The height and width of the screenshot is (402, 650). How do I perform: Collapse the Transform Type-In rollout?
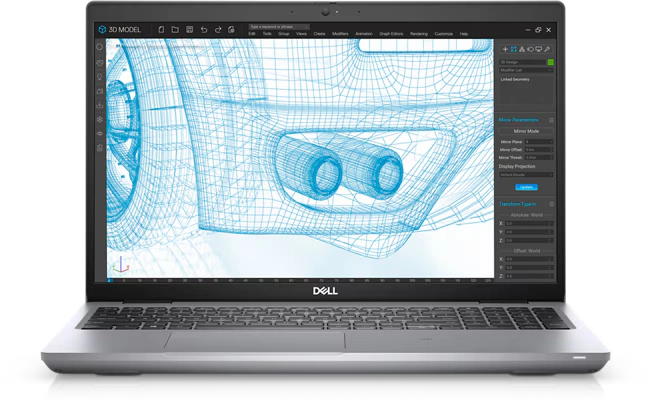(x=551, y=204)
